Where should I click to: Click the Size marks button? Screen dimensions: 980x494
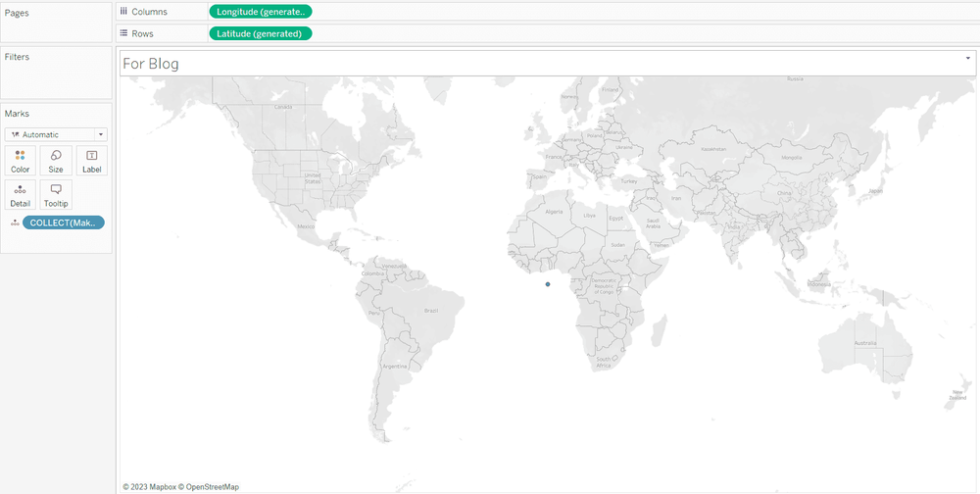coord(56,161)
